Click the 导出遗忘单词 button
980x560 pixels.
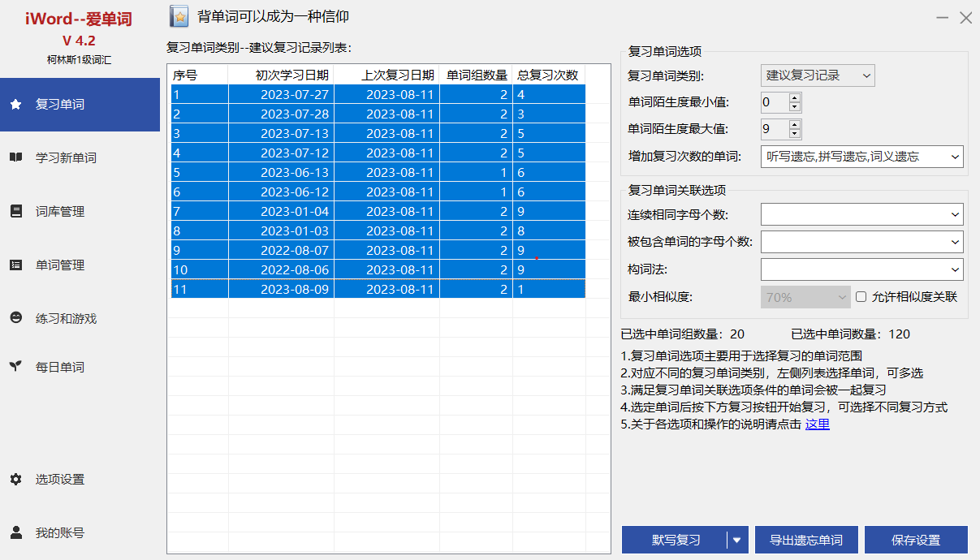pos(805,540)
